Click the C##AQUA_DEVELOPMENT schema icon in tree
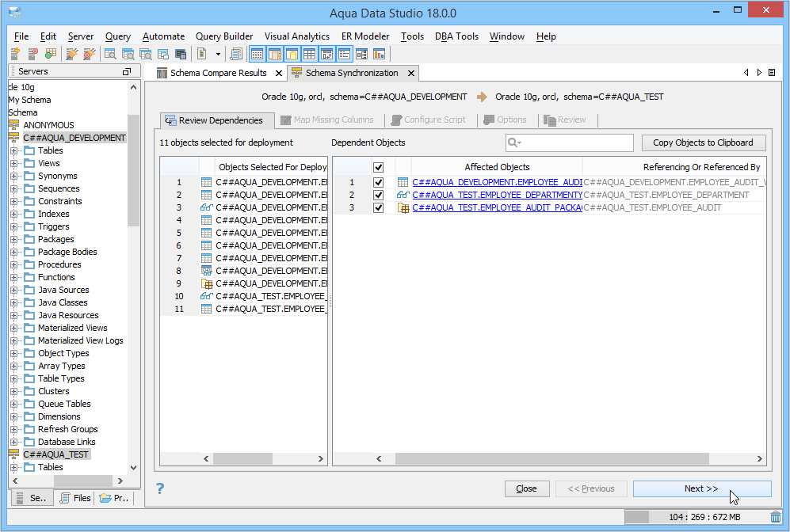This screenshot has height=532, width=790. pos(14,138)
